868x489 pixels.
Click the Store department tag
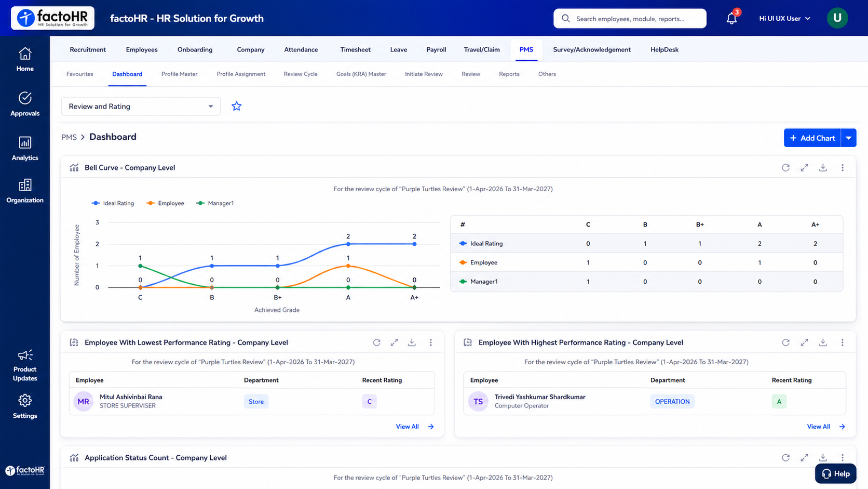point(256,401)
